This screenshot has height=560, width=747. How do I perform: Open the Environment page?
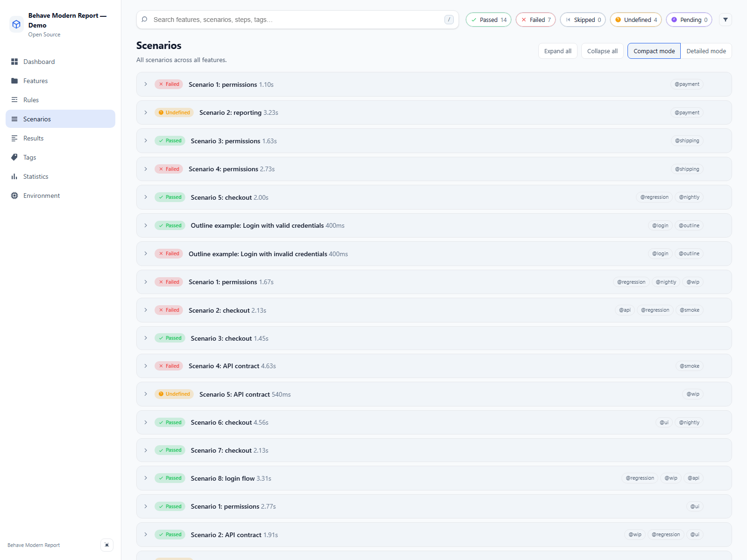pyautogui.click(x=60, y=196)
